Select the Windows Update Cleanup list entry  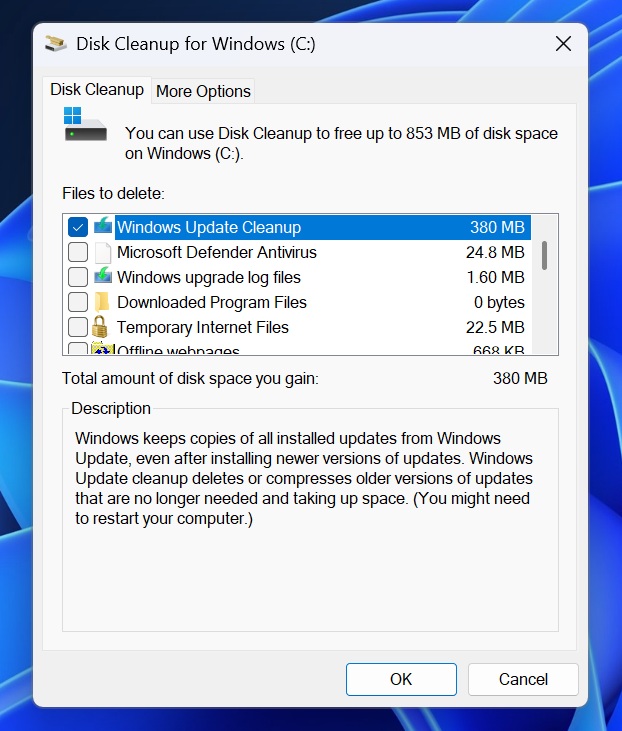coord(323,227)
